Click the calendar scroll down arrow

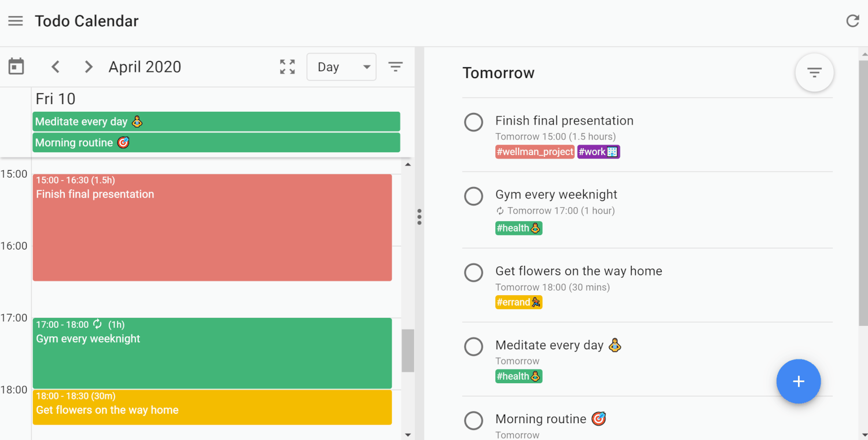click(408, 434)
